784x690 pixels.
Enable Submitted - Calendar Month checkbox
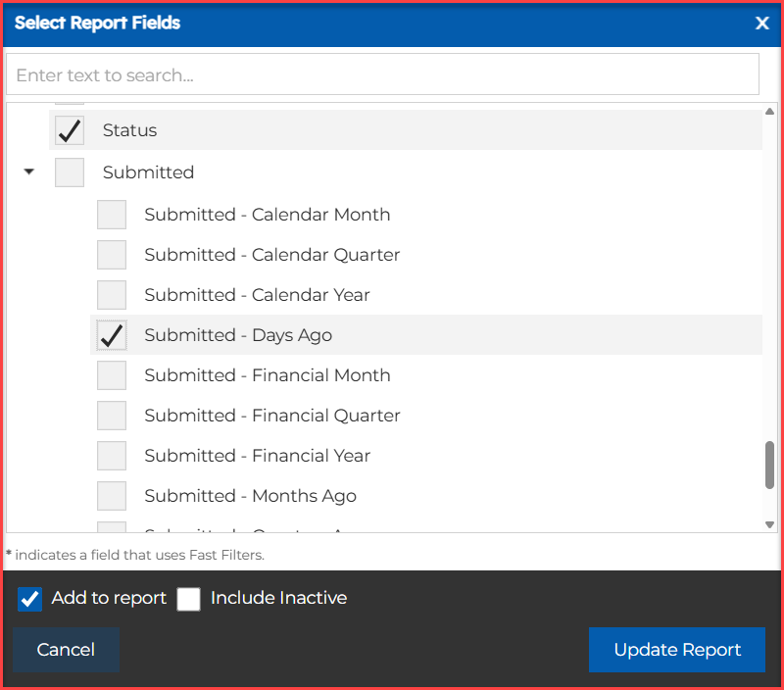pyautogui.click(x=112, y=215)
